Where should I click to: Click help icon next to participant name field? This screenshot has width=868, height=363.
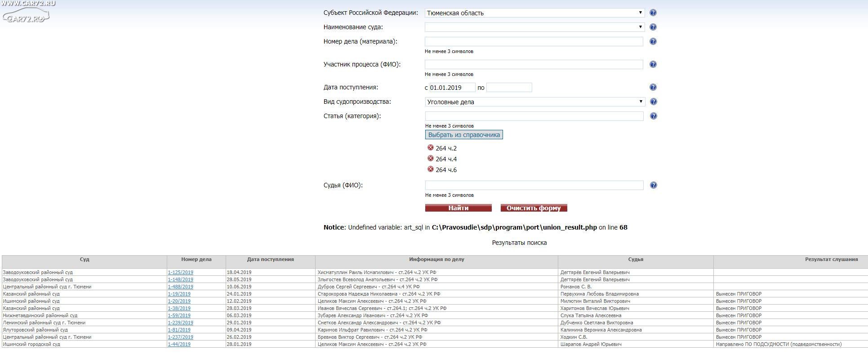653,65
